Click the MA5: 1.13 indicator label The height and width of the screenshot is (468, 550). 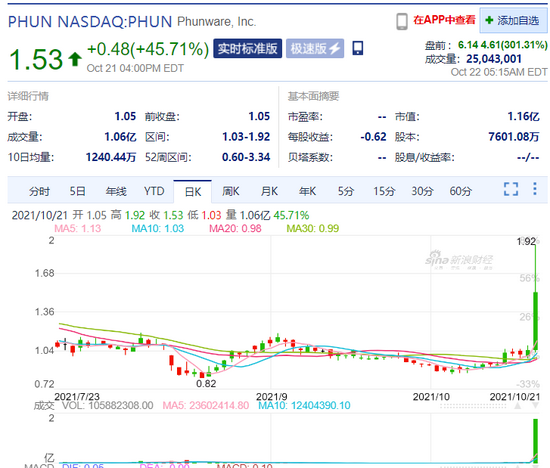point(78,229)
